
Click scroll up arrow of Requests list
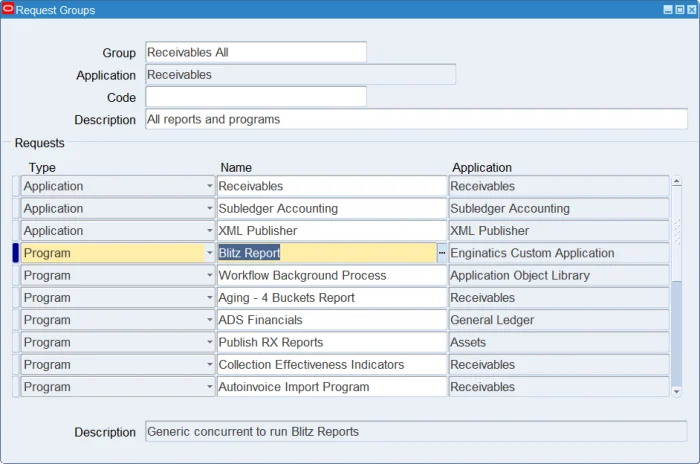[x=676, y=181]
